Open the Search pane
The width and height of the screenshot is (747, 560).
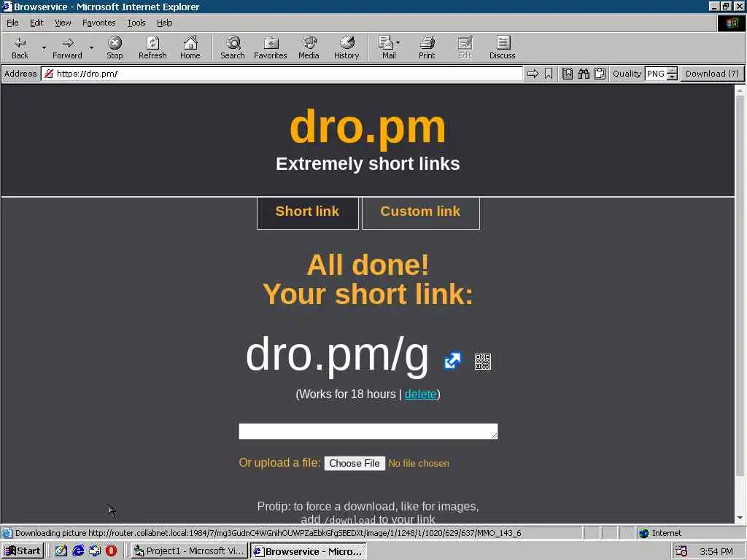pyautogui.click(x=233, y=47)
